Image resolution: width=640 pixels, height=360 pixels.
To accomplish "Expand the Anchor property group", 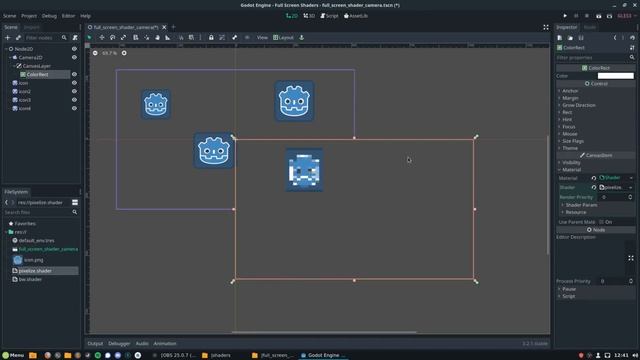I will coord(570,91).
